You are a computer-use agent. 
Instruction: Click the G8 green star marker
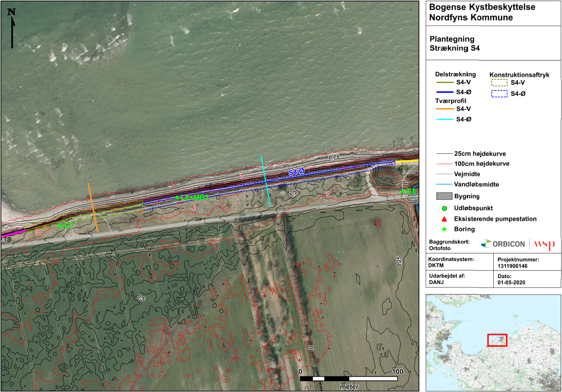pos(403,192)
